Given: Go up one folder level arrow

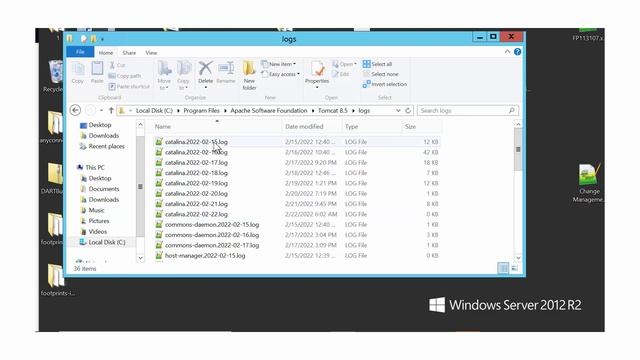Looking at the screenshot, I should (111, 110).
